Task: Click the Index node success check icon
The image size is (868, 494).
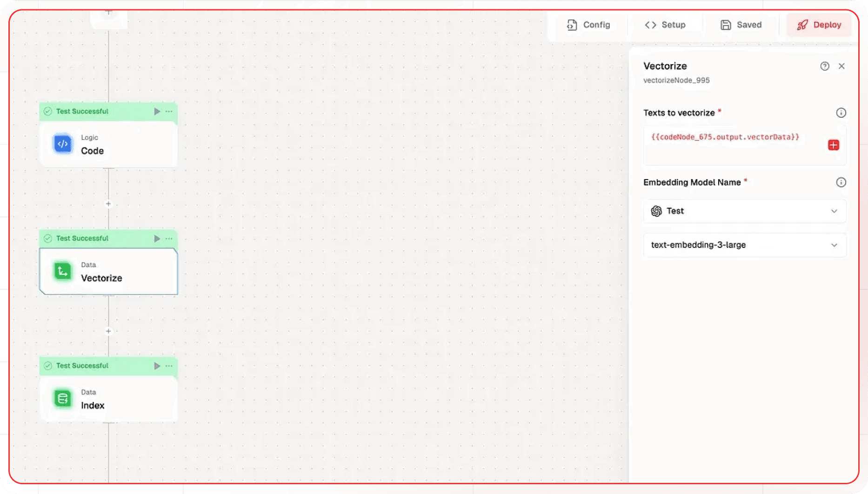Action: click(x=47, y=366)
